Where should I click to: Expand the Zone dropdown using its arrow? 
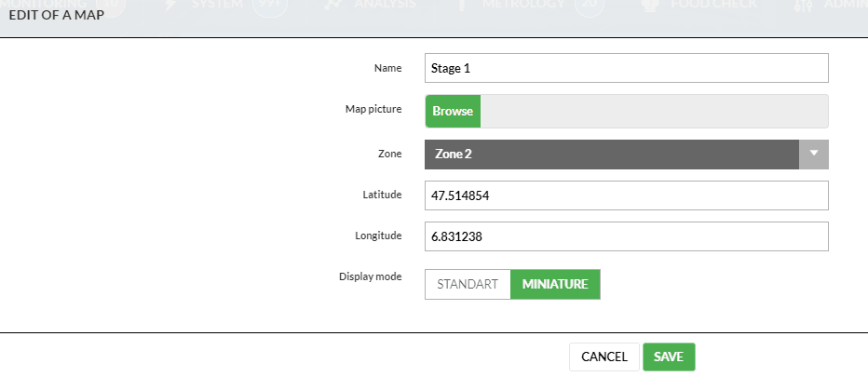(x=814, y=155)
